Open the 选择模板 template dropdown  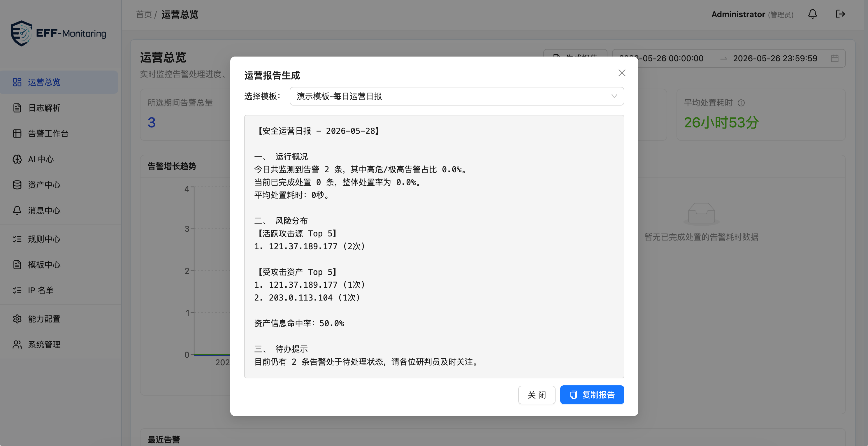[456, 96]
